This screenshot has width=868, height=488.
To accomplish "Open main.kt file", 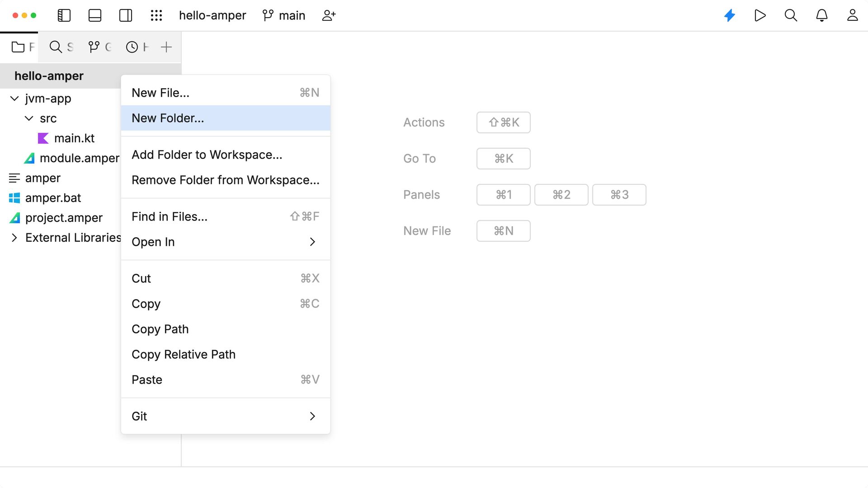I will pos(74,138).
